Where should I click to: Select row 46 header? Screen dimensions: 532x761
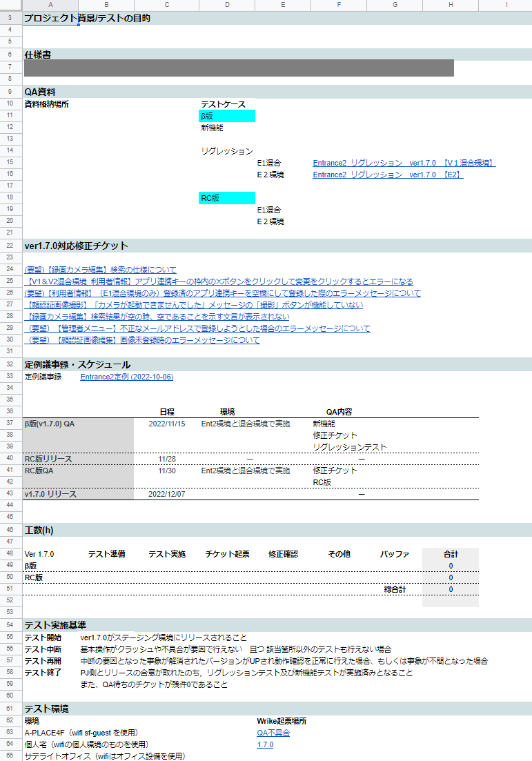(10, 530)
